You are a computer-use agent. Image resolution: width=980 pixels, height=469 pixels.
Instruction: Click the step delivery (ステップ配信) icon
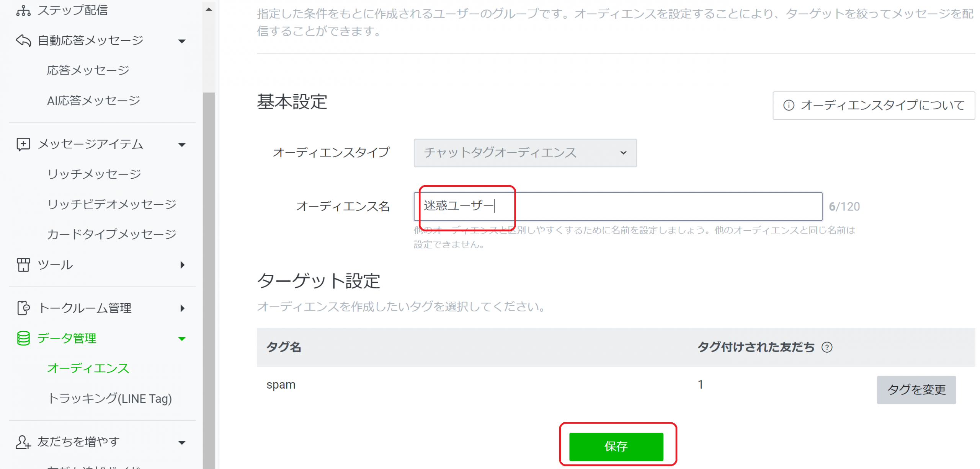[23, 10]
